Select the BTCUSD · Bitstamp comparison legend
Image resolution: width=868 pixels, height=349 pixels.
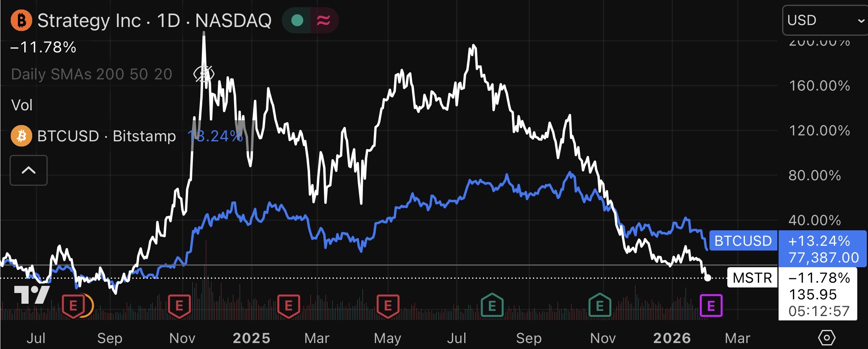(107, 136)
